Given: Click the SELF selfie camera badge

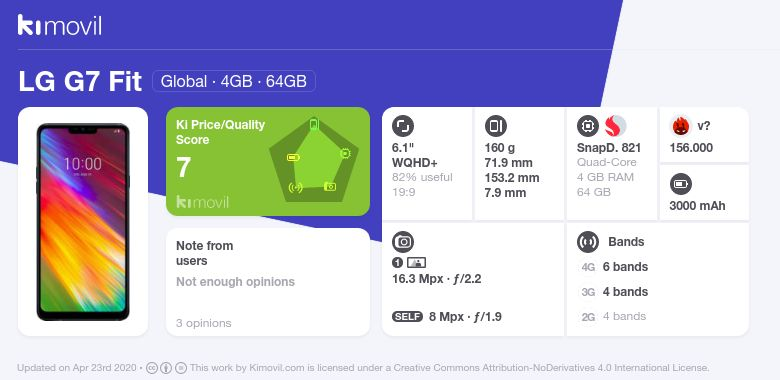Looking at the screenshot, I should coord(407,317).
